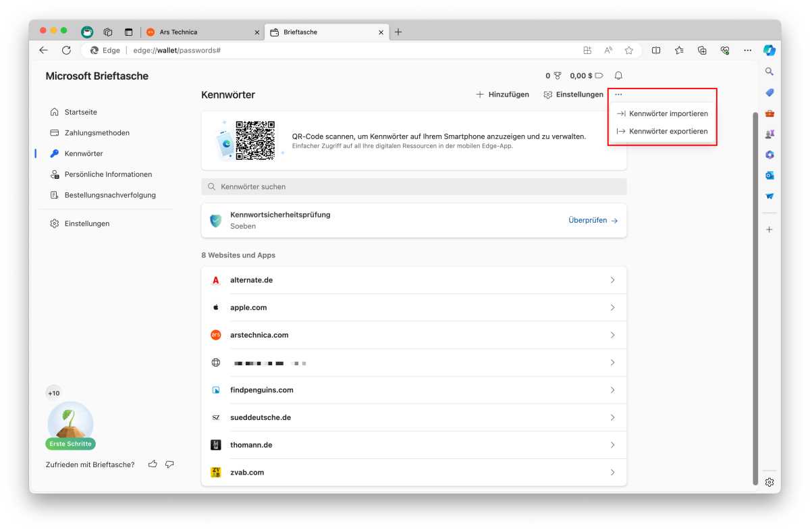Focus the Kennwörter suchen search field
This screenshot has width=810, height=532.
tap(414, 186)
